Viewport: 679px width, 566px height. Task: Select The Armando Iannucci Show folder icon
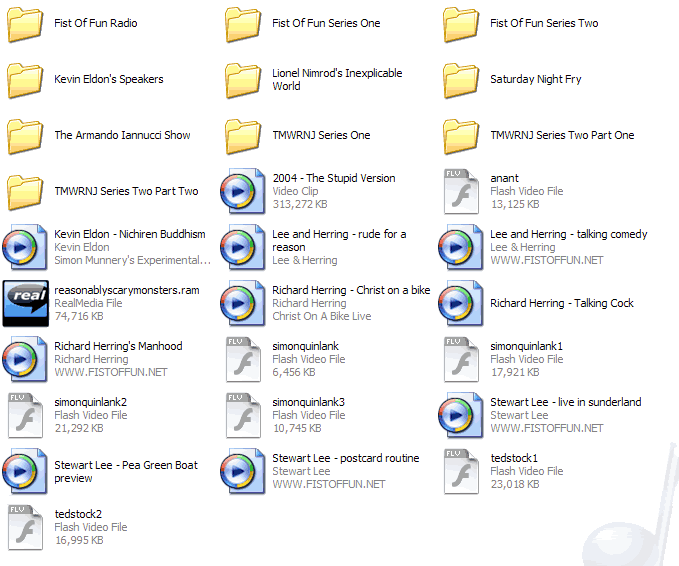click(x=25, y=136)
